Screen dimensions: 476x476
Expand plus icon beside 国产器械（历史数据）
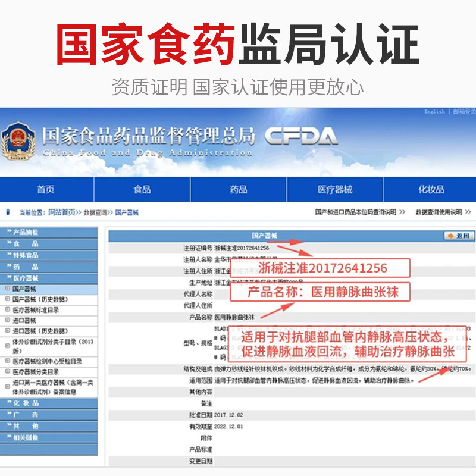tap(8, 299)
